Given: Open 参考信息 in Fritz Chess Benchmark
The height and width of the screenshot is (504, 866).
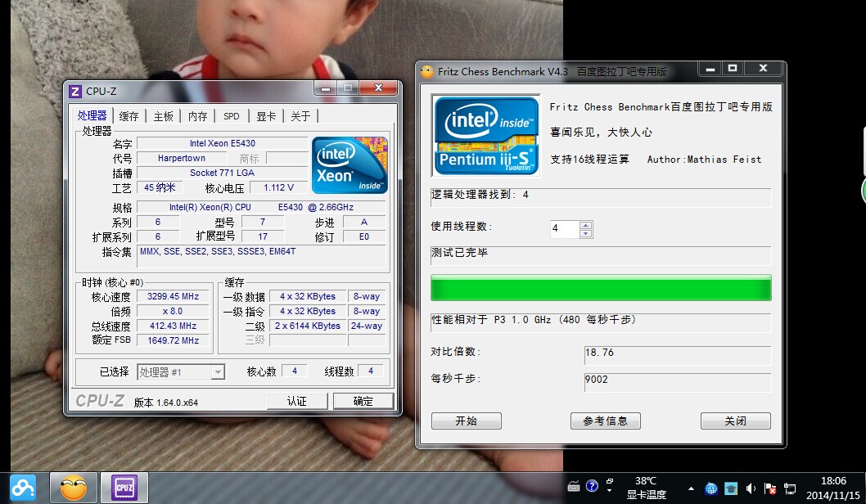Looking at the screenshot, I should [x=606, y=421].
